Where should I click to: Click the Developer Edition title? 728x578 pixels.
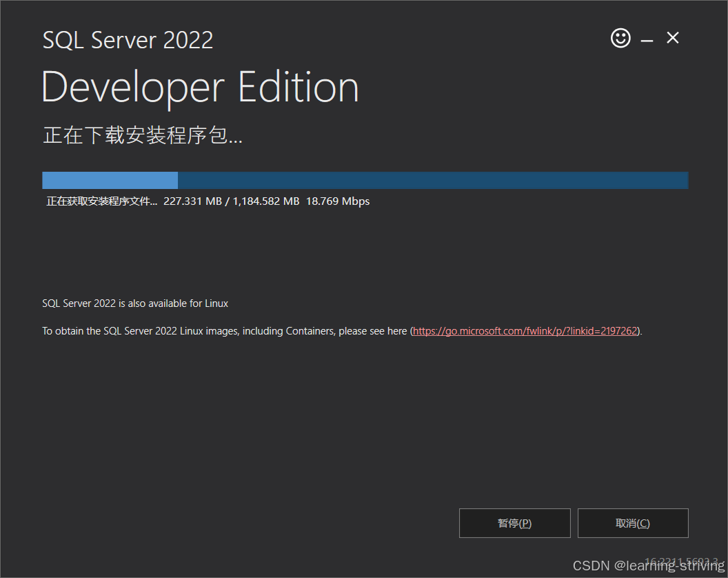[x=200, y=88]
